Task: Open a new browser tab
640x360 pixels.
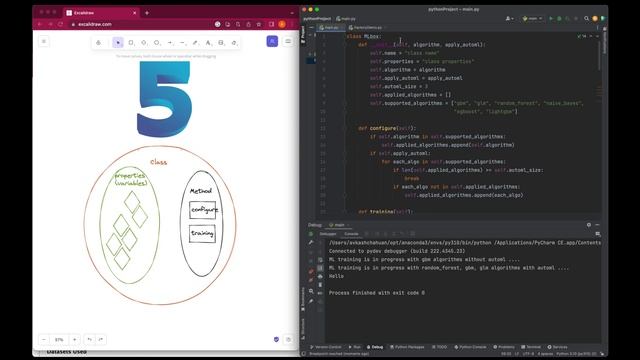Action: (147, 13)
